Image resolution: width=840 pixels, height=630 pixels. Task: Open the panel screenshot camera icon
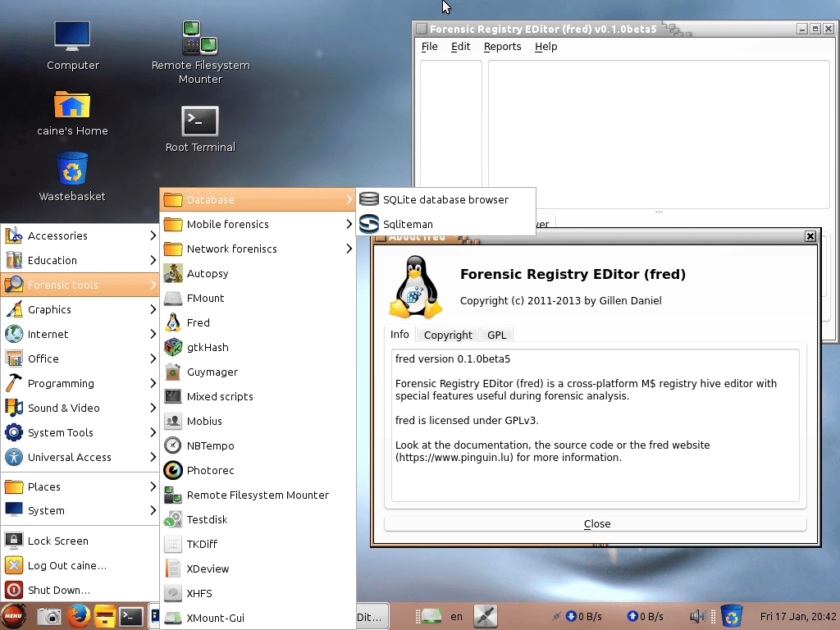tap(50, 617)
